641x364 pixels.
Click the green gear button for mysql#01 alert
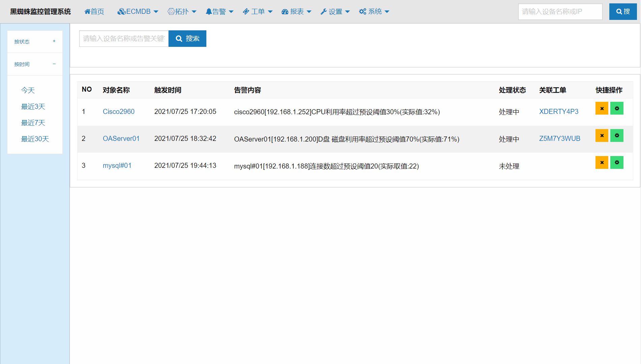pyautogui.click(x=617, y=162)
